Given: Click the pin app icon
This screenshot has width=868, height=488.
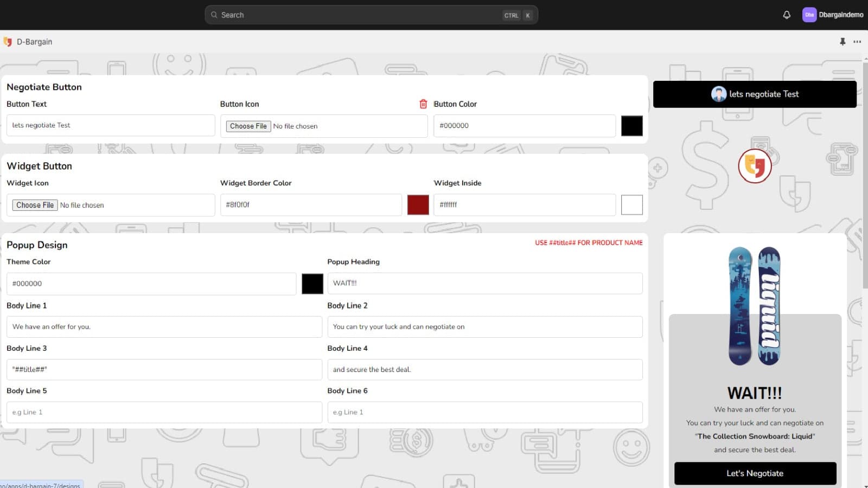Looking at the screenshot, I should tap(843, 42).
